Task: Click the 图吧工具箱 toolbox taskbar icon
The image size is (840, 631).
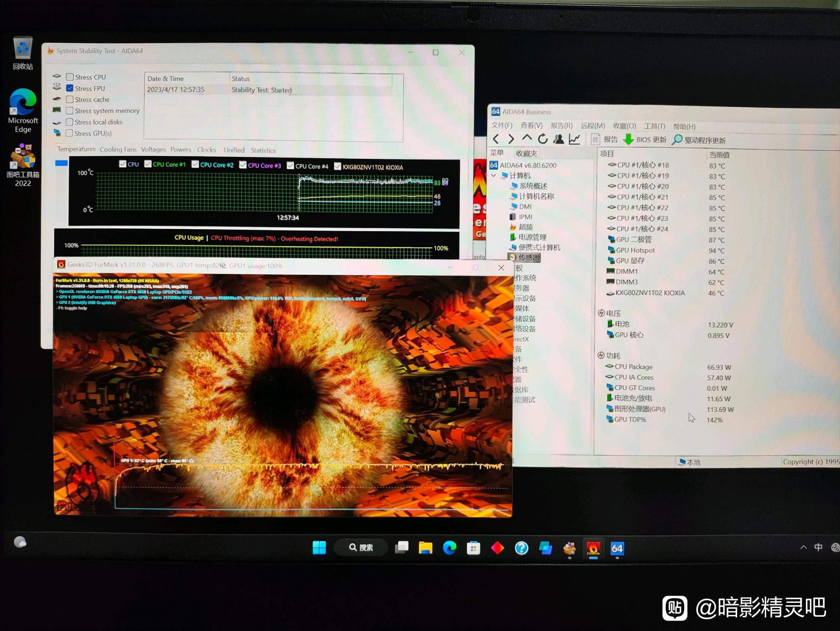Action: (x=569, y=548)
